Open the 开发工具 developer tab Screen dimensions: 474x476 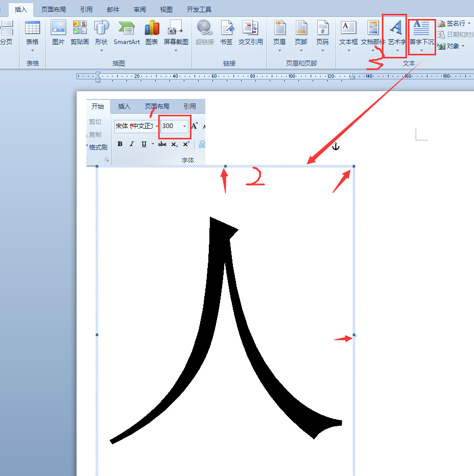(x=199, y=9)
